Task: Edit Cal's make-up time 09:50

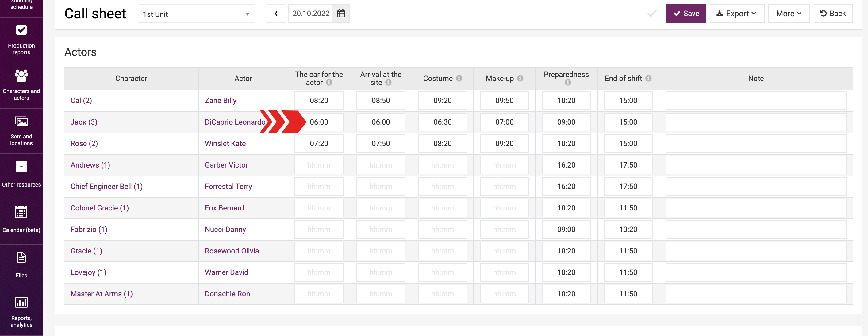Action: (505, 100)
